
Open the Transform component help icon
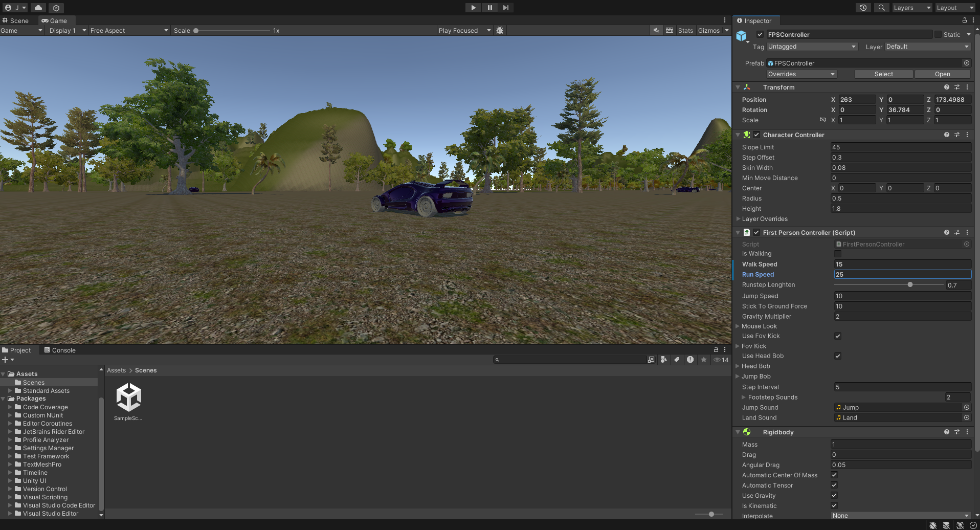[947, 87]
